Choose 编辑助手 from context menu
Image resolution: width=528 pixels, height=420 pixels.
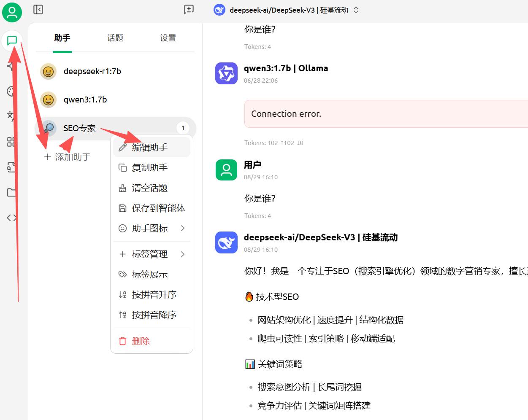click(152, 147)
